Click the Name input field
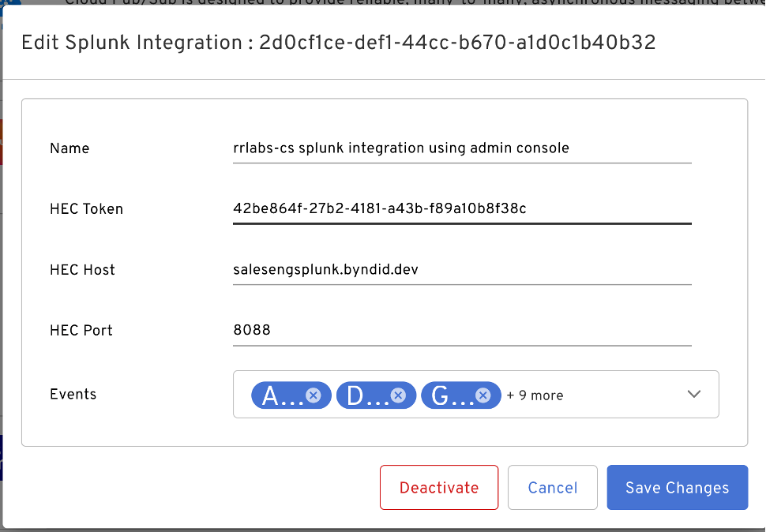This screenshot has width=766, height=532. click(462, 148)
